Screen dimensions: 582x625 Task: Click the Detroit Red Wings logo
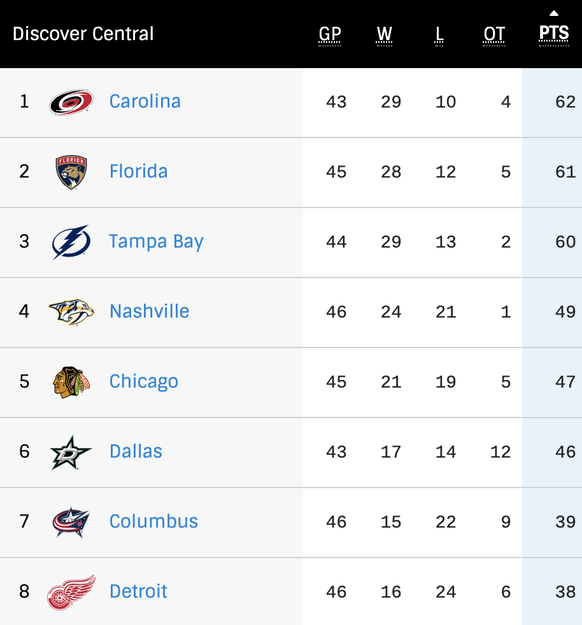(71, 592)
